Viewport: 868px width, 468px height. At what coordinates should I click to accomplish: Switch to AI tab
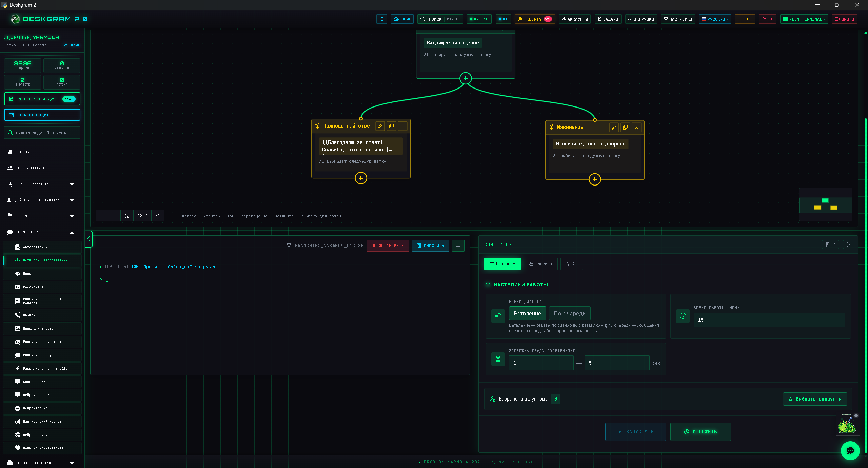[572, 264]
